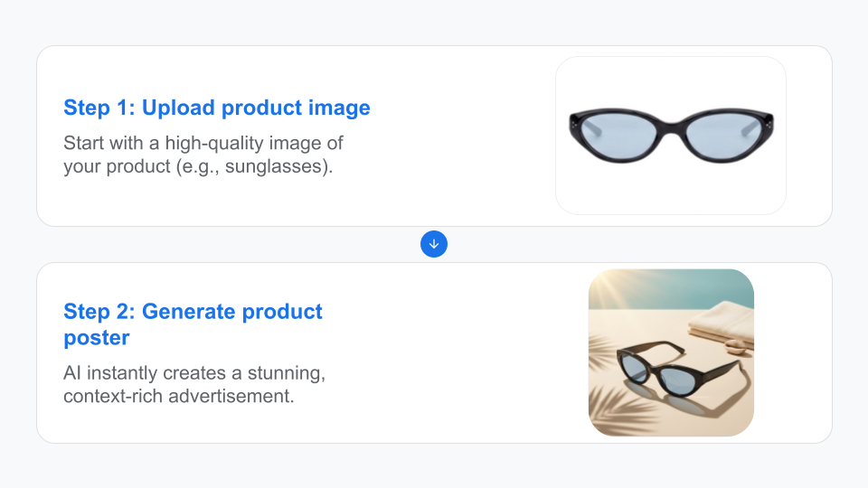868x488 pixels.
Task: Click the 'Step 2: Generate product poster' heading
Action: tap(193, 324)
